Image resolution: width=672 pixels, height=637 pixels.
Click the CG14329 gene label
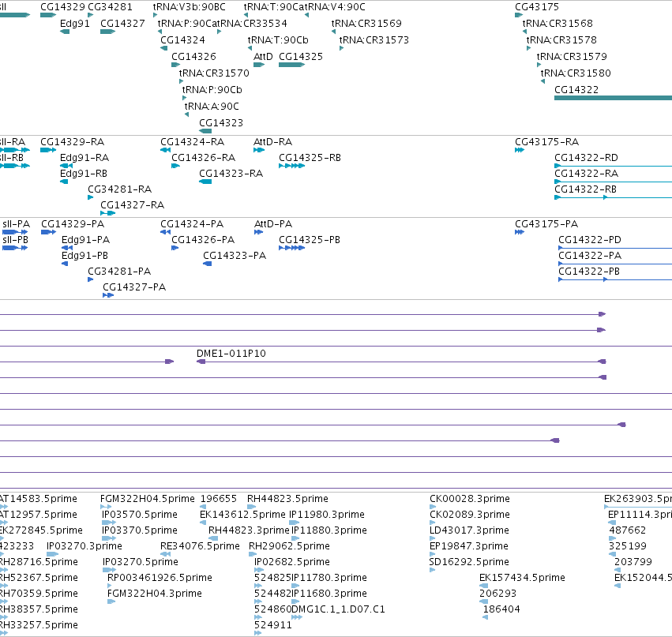pos(62,7)
